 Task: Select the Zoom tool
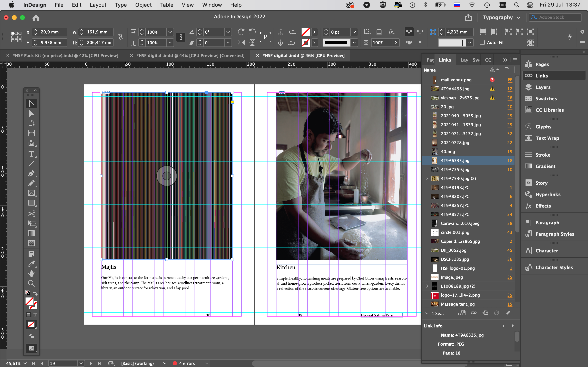click(31, 283)
